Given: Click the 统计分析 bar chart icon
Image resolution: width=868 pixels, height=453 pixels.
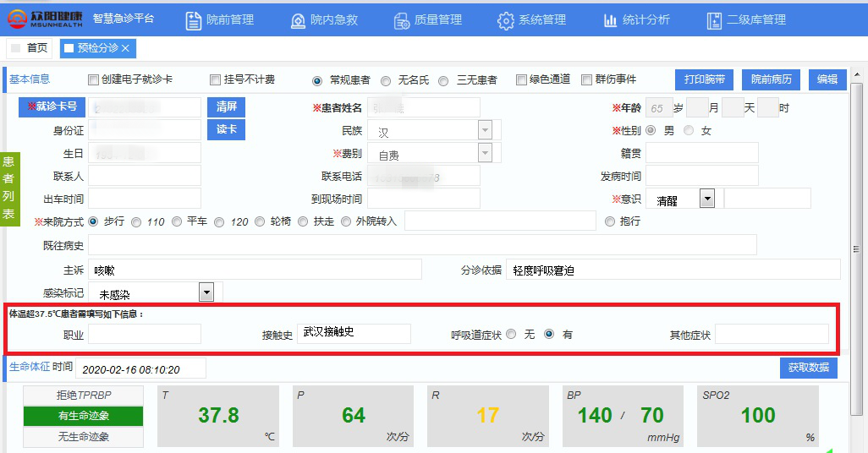Looking at the screenshot, I should pos(610,21).
